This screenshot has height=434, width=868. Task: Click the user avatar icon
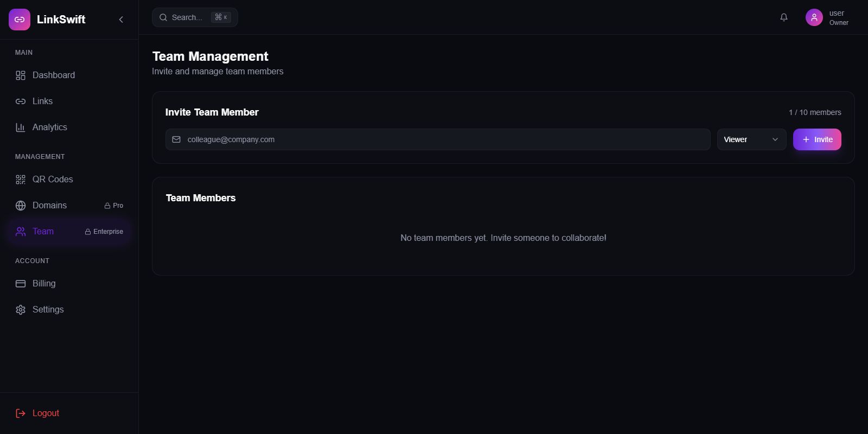click(814, 17)
